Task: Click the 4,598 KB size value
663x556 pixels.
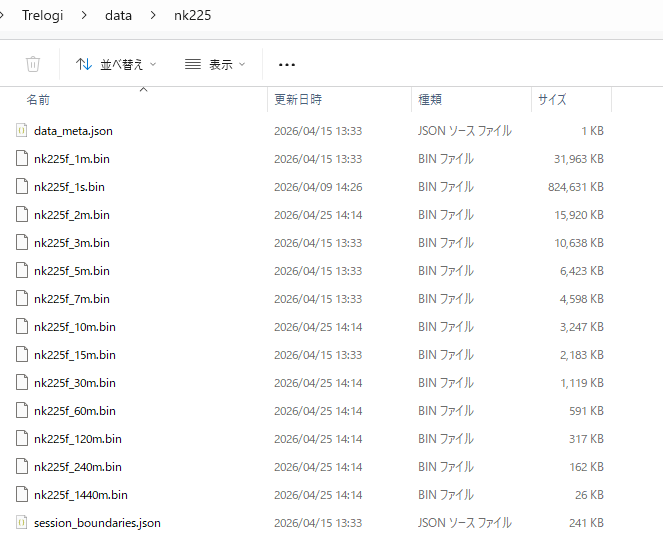Action: pos(582,299)
